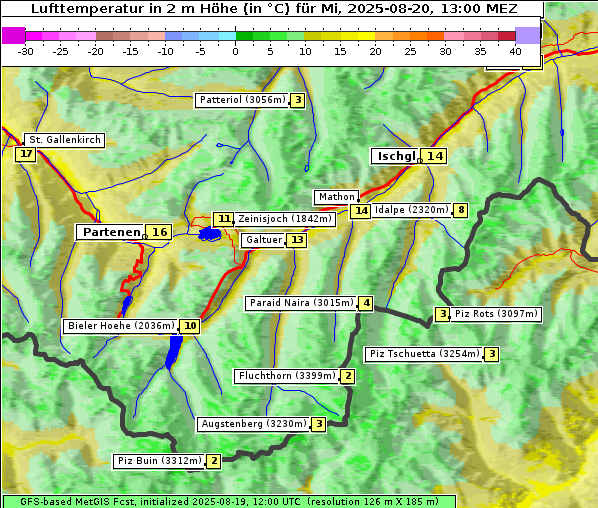Select the Bieler Hoehe (2036m) label
598x508 pixels.
pos(121,326)
